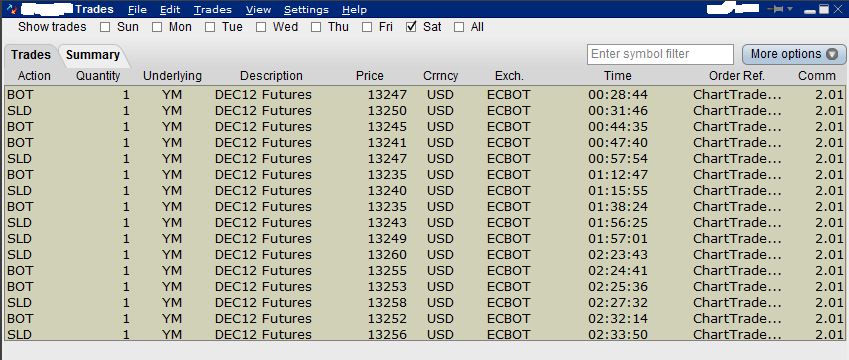Switch to the Summary tab
Viewport: 849px width, 360px height.
pos(93,55)
